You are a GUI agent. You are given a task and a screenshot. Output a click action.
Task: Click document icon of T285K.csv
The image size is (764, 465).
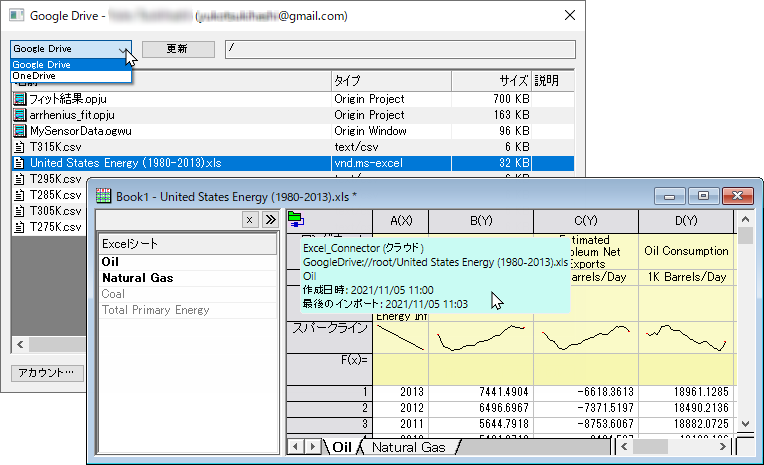point(19,195)
